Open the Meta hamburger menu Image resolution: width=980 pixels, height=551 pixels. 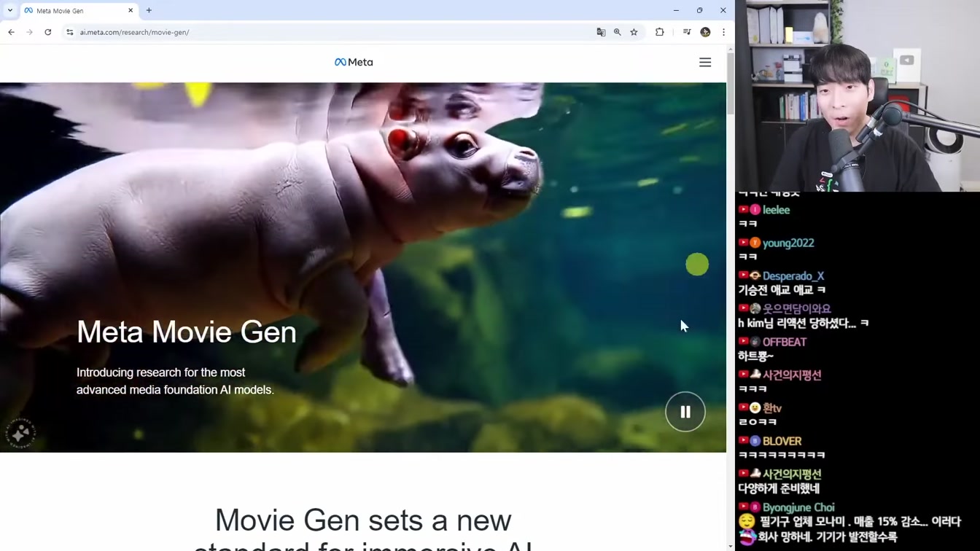point(705,63)
